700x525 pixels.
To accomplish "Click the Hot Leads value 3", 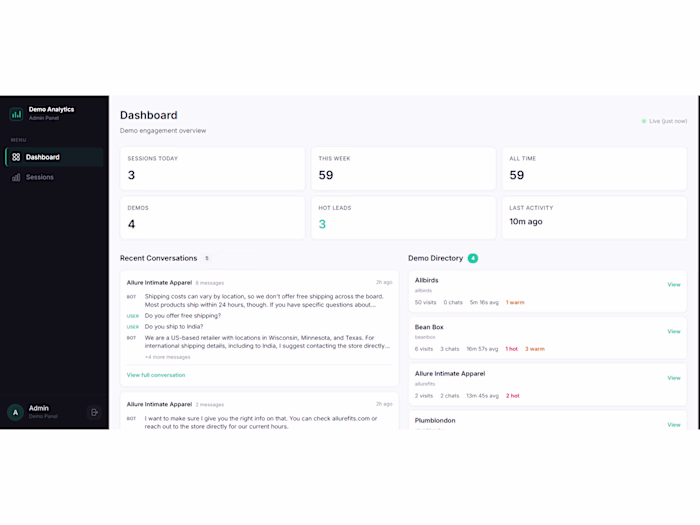I will (x=322, y=224).
